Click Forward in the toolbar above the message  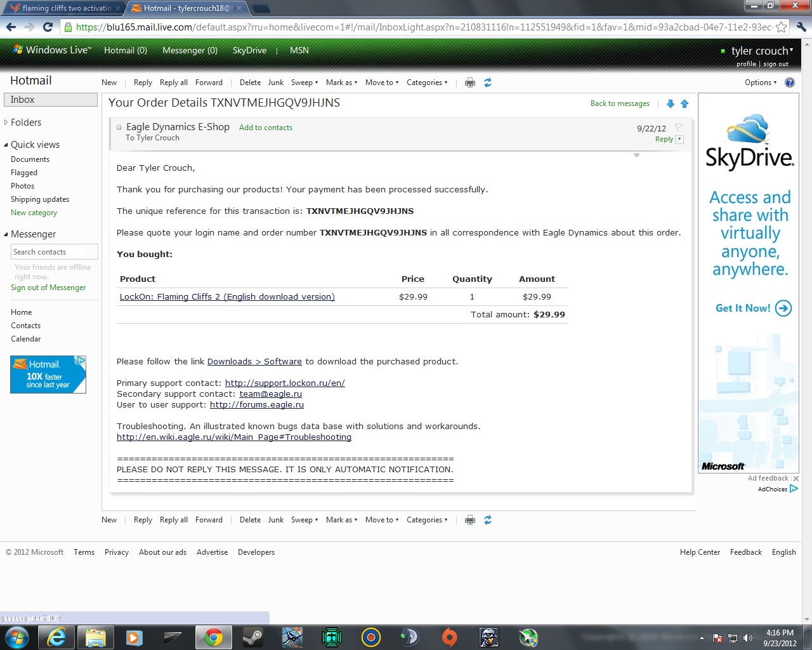(x=209, y=83)
